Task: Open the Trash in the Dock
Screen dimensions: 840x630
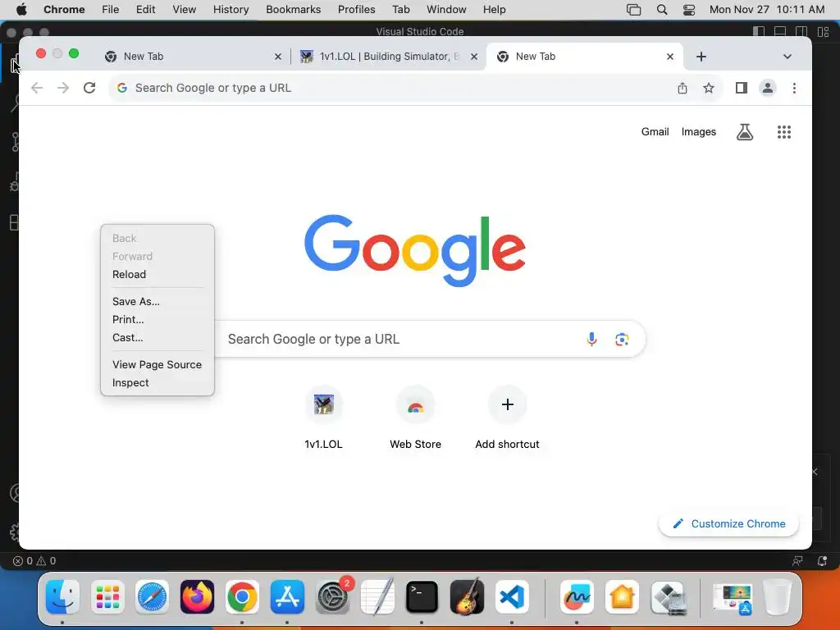Action: [778, 597]
